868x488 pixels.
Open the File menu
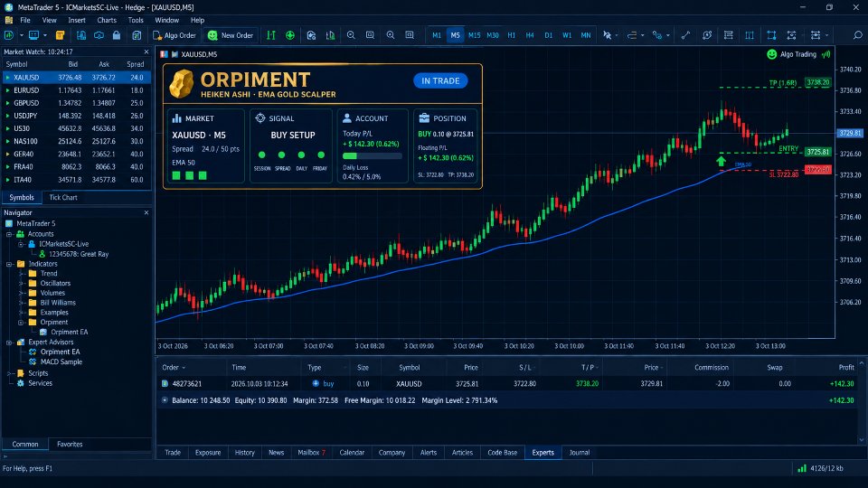point(25,20)
